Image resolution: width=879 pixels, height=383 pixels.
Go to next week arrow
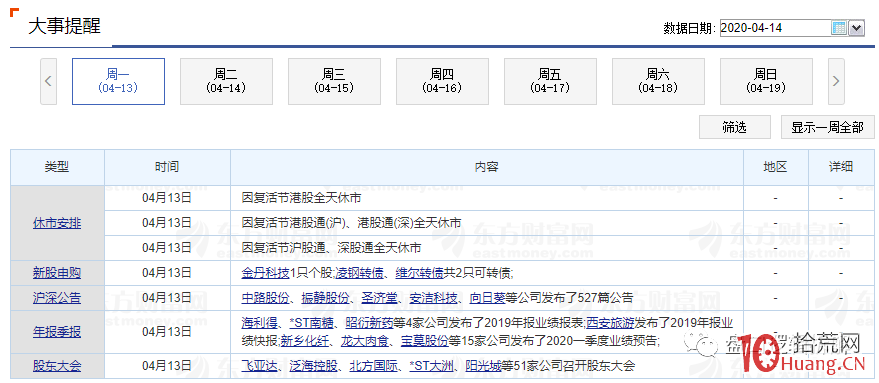pos(836,81)
